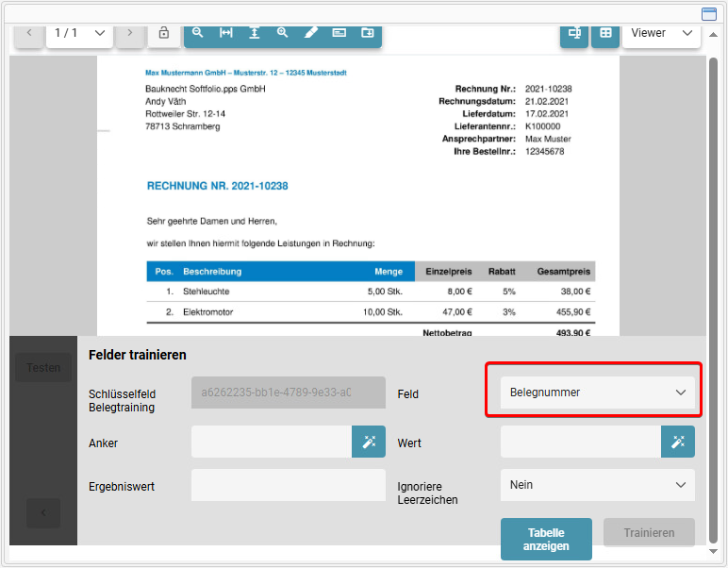Click the text-select screen icon

(x=574, y=34)
